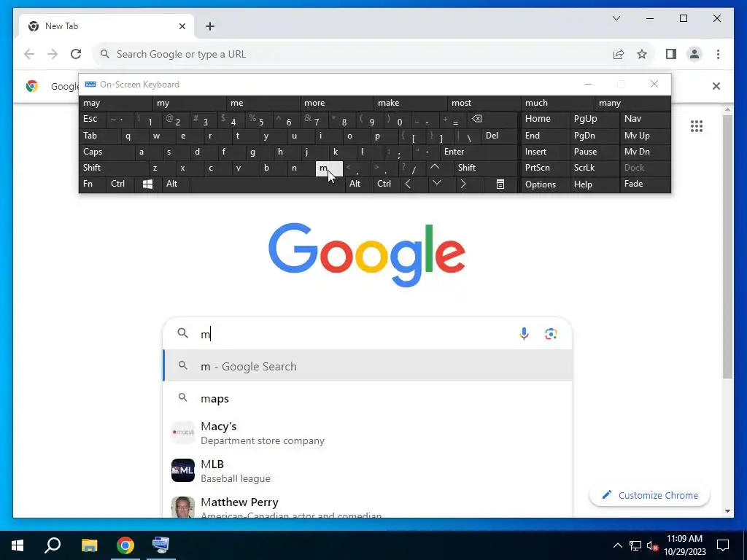747x560 pixels.
Task: Click the Chrome reload page icon
Action: (x=76, y=54)
